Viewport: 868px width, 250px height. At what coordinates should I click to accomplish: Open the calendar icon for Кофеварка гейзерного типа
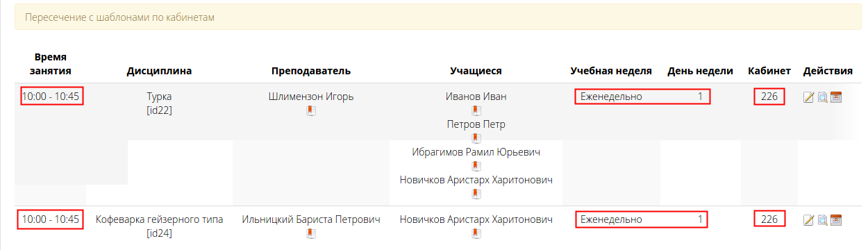tap(836, 220)
